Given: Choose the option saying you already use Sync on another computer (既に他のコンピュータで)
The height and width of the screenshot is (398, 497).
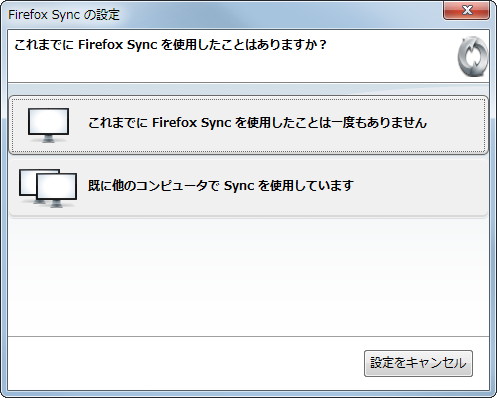Looking at the screenshot, I should coord(248,188).
